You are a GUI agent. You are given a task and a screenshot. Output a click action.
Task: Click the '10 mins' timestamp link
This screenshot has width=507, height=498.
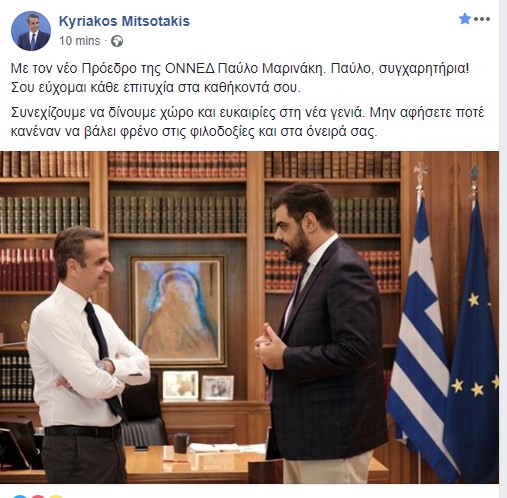click(x=79, y=41)
